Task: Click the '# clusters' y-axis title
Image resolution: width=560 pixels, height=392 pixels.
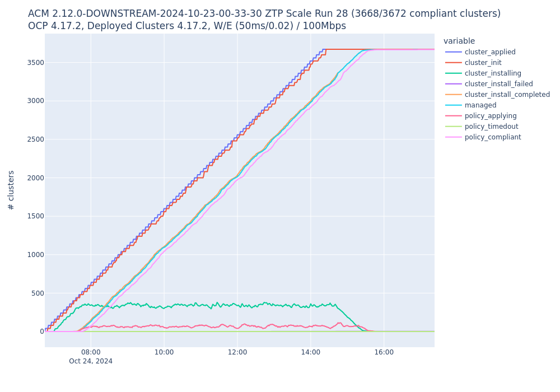Action: [x=11, y=190]
